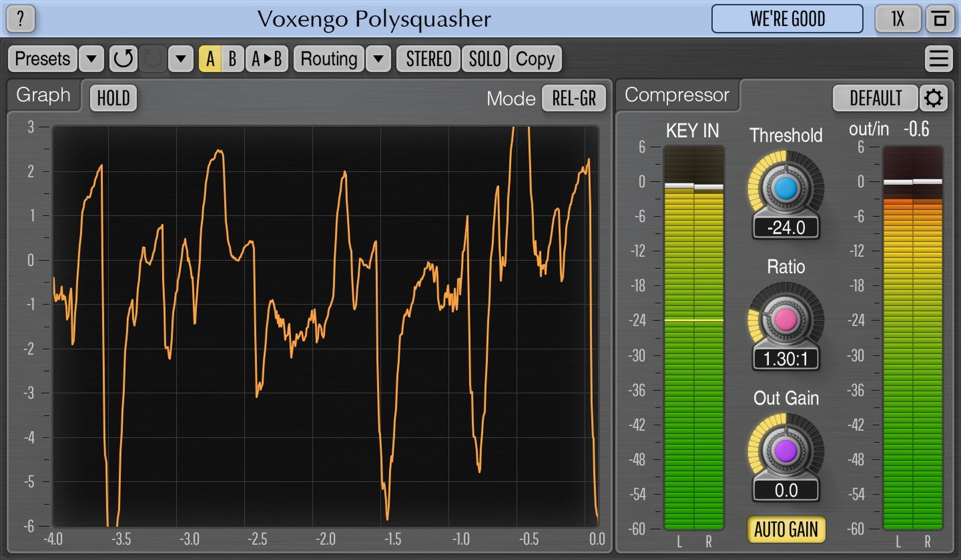Open the compressor settings gear icon

(x=933, y=98)
